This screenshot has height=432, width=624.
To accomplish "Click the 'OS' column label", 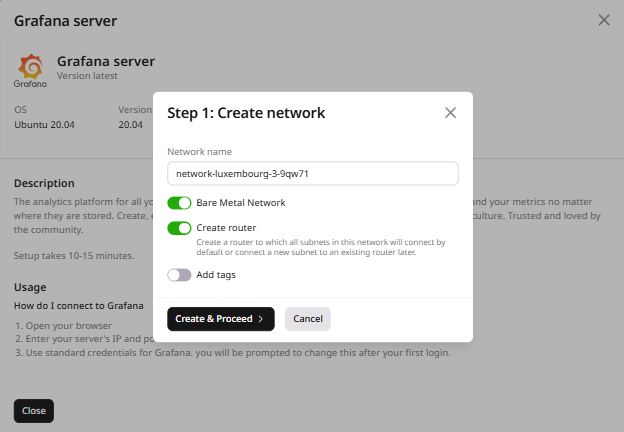I will click(20, 109).
